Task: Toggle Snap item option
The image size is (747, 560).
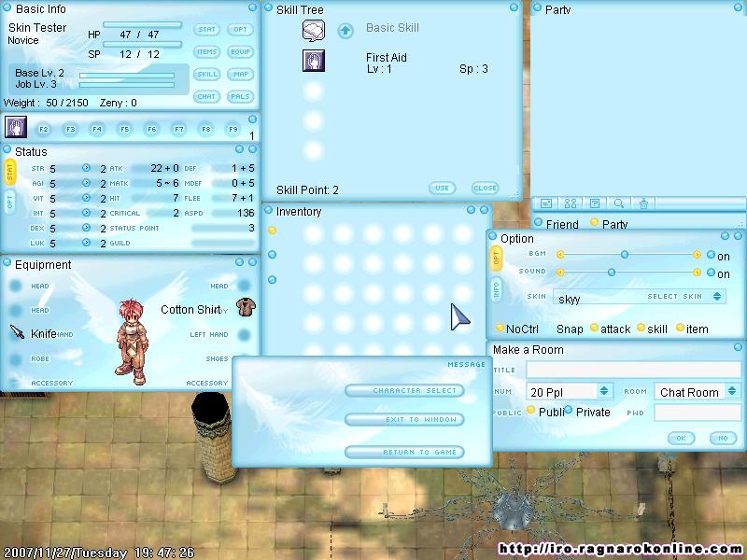Action: (x=680, y=328)
